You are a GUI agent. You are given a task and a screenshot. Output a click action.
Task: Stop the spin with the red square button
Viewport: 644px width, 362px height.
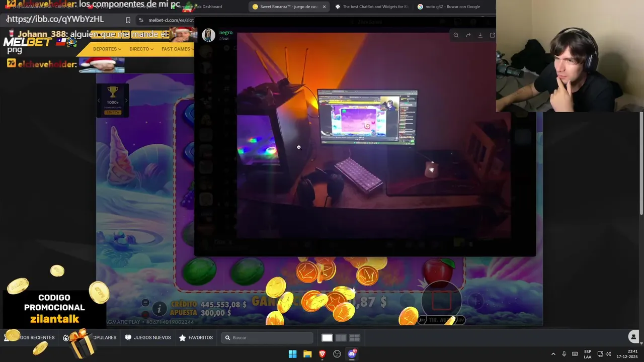441,301
